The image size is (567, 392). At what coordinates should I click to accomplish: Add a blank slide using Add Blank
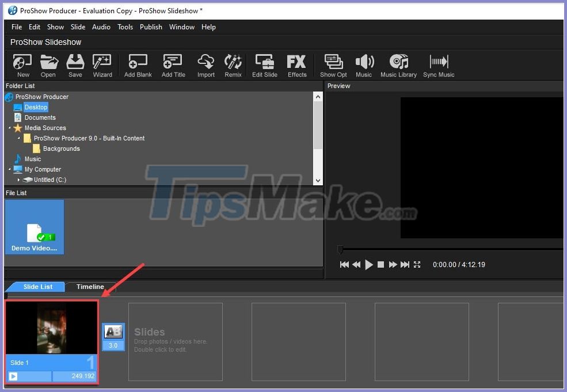(x=138, y=64)
